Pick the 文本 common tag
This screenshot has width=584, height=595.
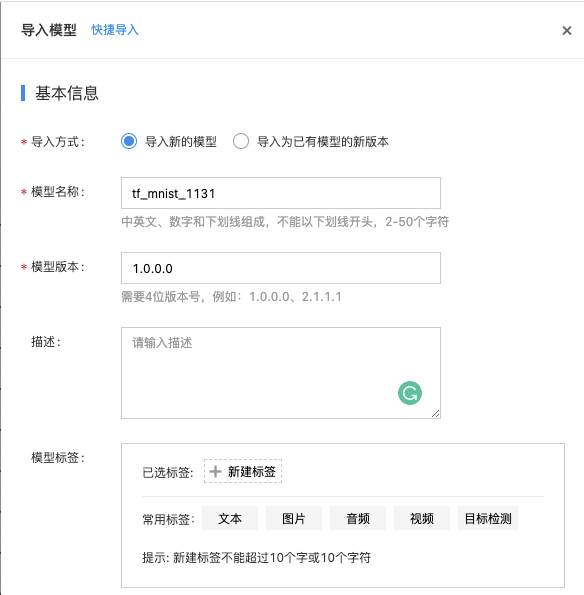pyautogui.click(x=230, y=518)
